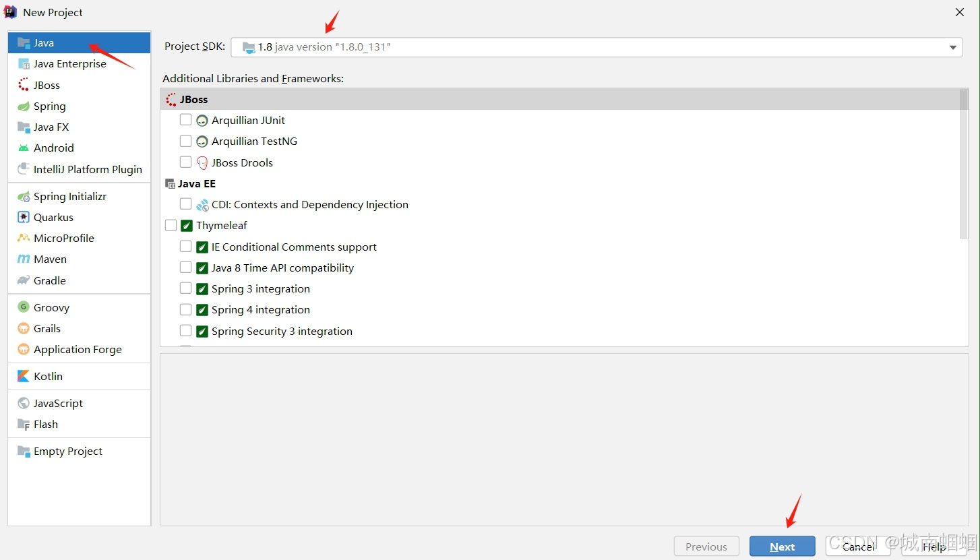Enable Java 8 Time API compatibility checkbox

186,268
